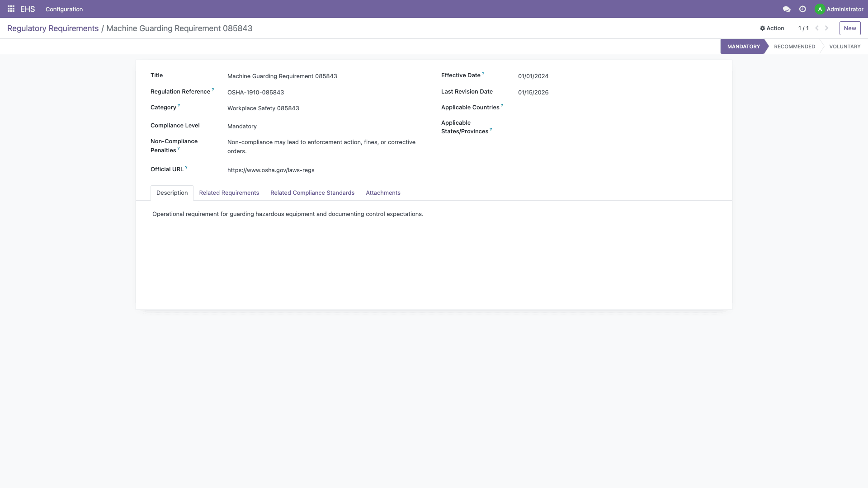This screenshot has height=488, width=868.
Task: Click the osha.gov laws-regs URL
Action: click(x=271, y=170)
